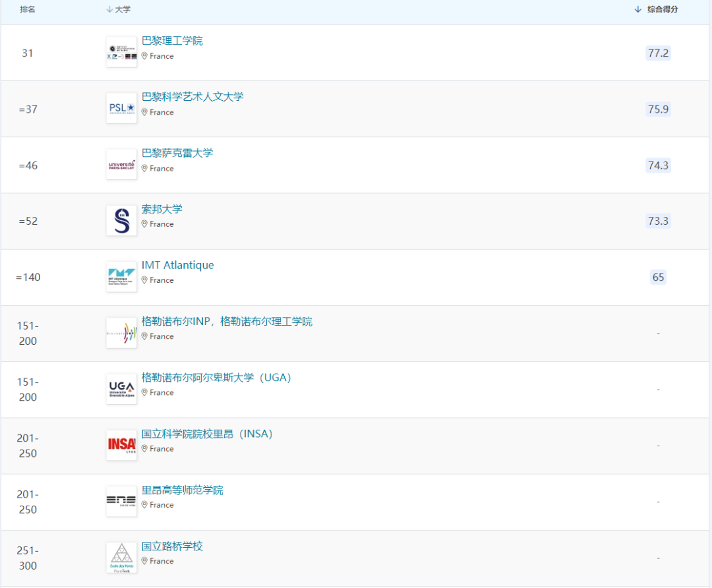Select the UGA university logo

pyautogui.click(x=121, y=389)
